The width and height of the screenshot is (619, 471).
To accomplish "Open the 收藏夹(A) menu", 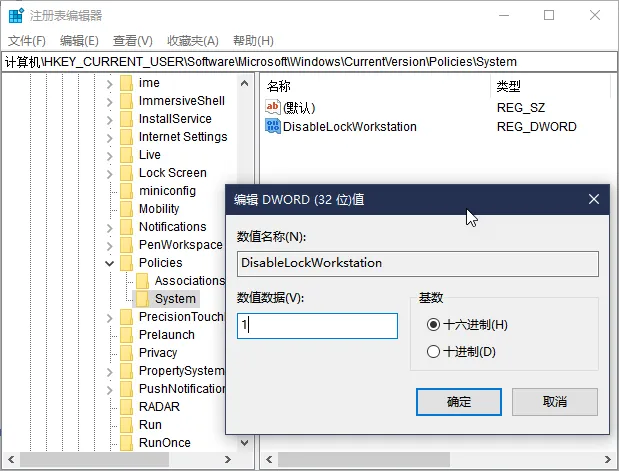I will (x=193, y=41).
